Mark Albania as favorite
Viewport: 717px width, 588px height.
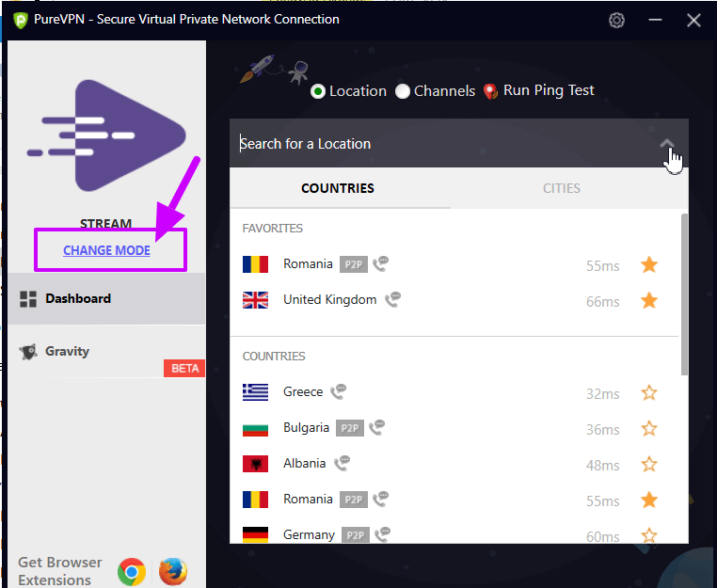tap(649, 464)
